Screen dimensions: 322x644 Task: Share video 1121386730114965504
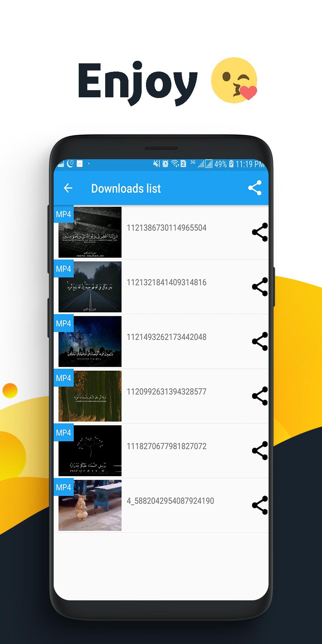tap(260, 232)
